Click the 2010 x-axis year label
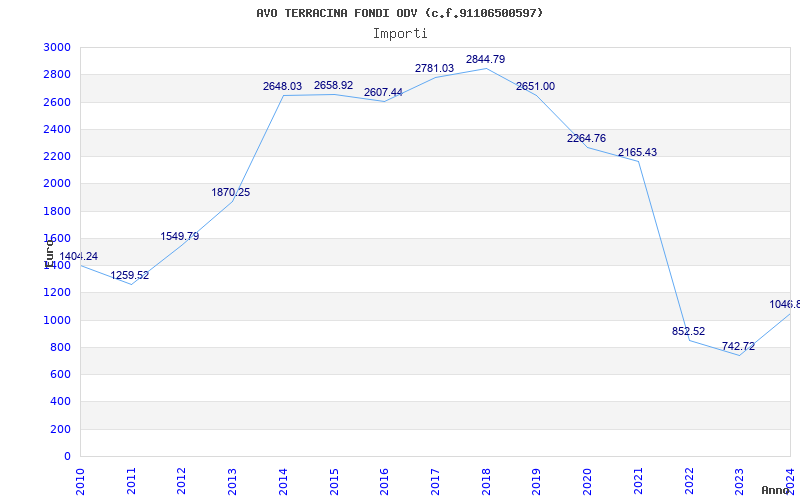 point(80,481)
